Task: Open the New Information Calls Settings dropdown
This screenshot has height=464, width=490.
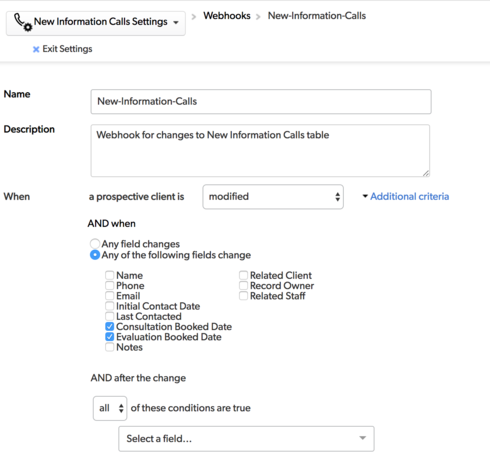Action: tap(96, 23)
